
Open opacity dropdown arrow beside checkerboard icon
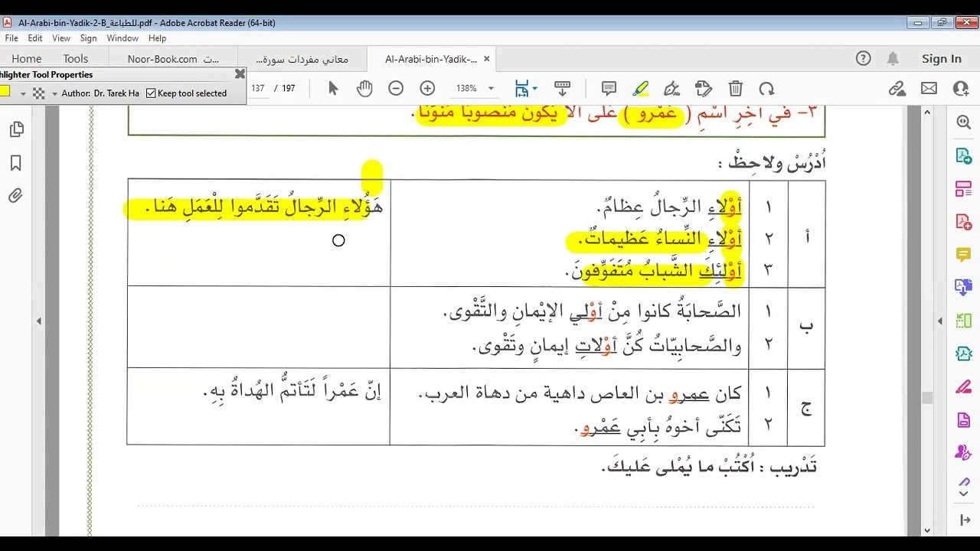54,93
